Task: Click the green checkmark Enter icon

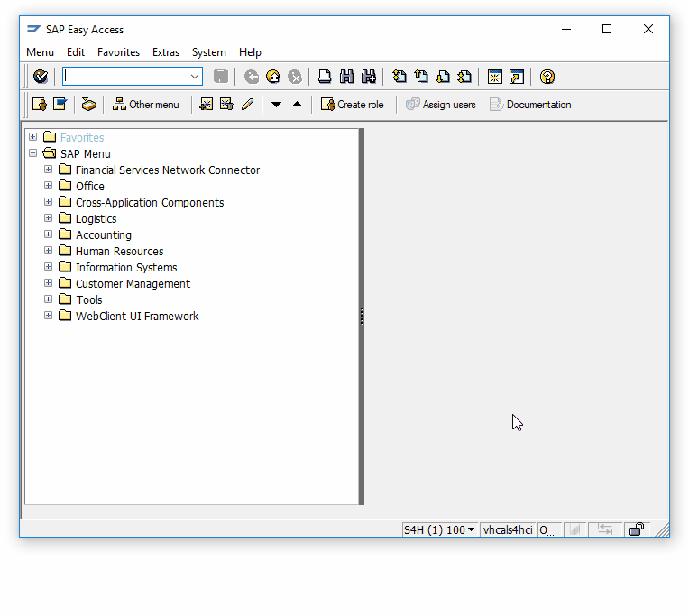Action: 41,77
